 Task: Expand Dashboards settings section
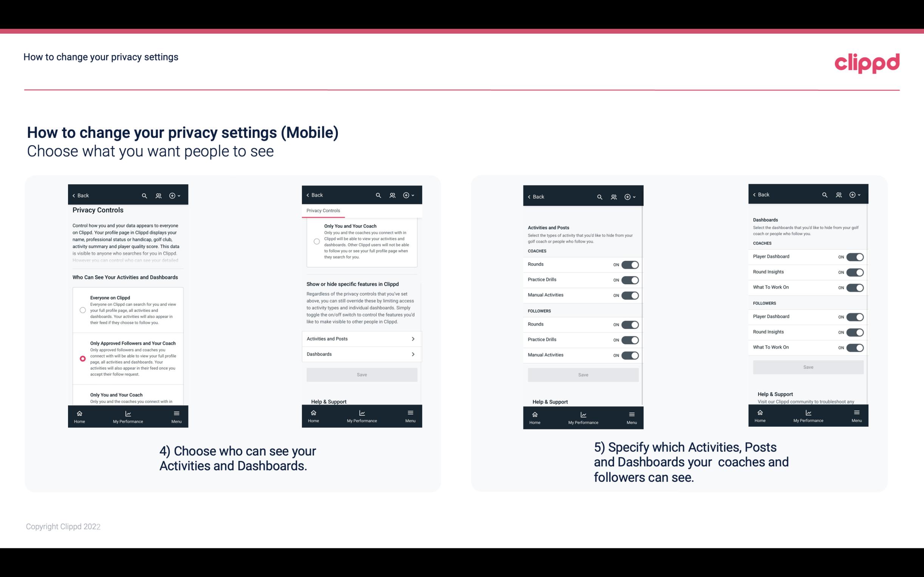coord(361,354)
